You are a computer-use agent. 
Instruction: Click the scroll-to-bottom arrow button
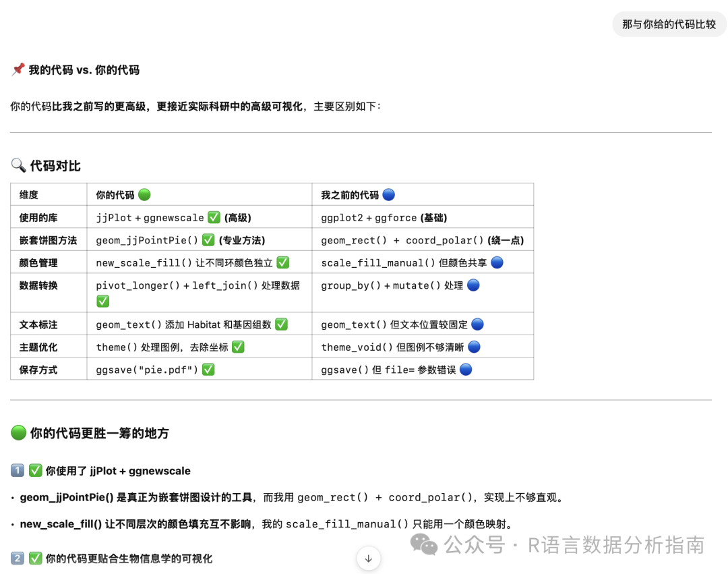click(x=368, y=558)
